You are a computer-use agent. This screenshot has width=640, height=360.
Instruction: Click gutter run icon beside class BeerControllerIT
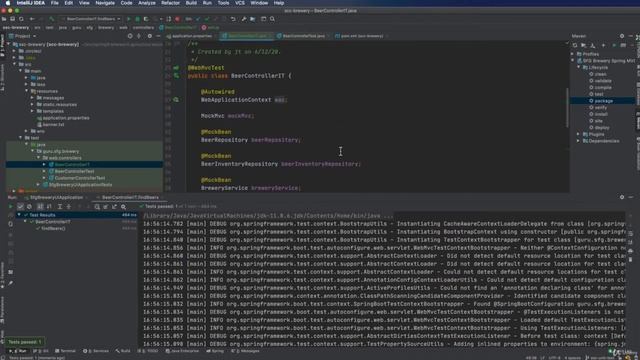coord(176,76)
